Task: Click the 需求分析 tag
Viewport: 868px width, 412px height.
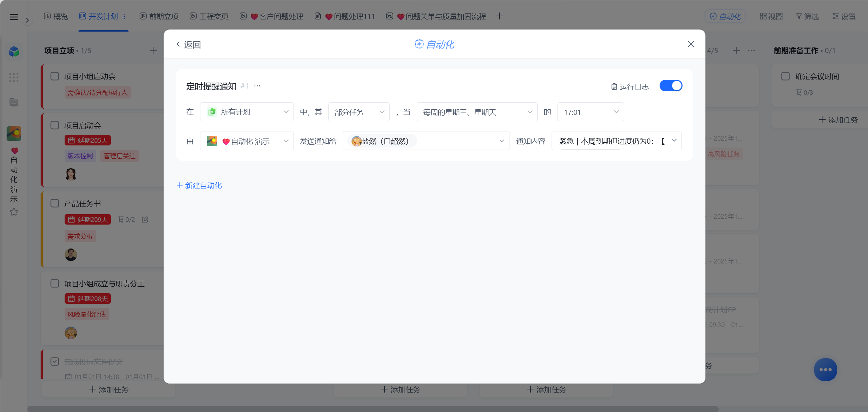Action: [80, 236]
